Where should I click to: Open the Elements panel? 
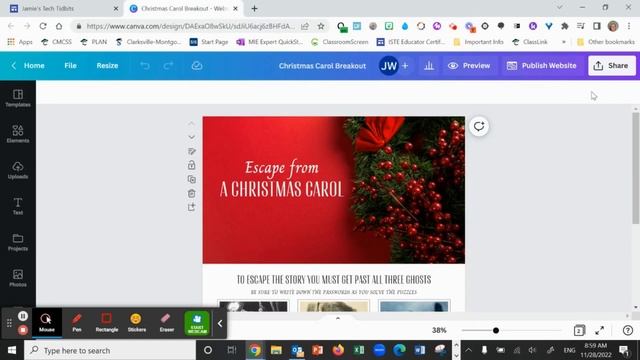tap(18, 134)
